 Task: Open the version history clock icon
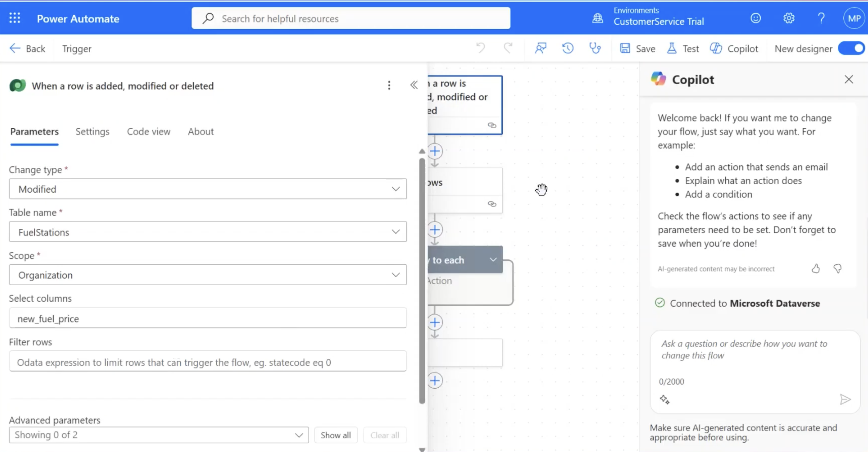click(x=568, y=49)
